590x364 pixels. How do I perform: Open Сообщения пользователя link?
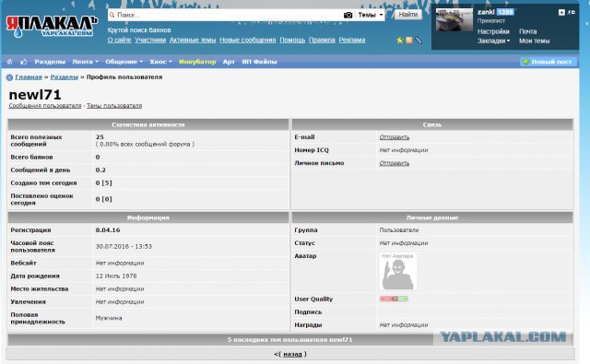[x=45, y=106]
